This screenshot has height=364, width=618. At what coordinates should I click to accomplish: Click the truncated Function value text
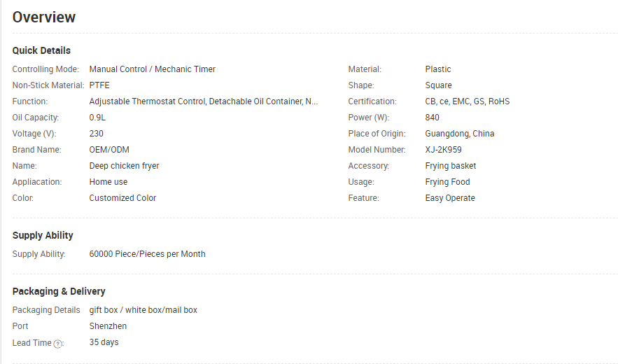click(x=204, y=101)
